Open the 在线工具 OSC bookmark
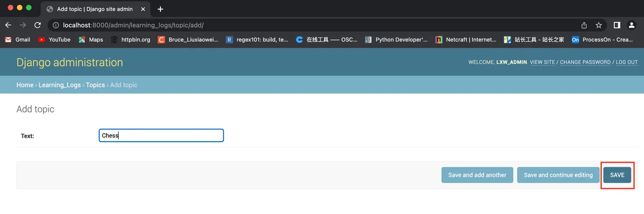644x214 pixels. 327,40
